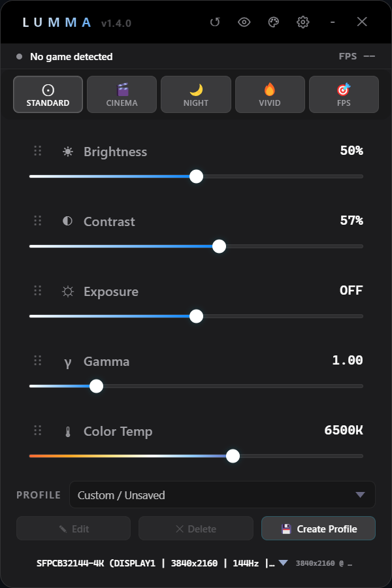
Task: Click the Contrast slider handle
Action: pos(219,246)
